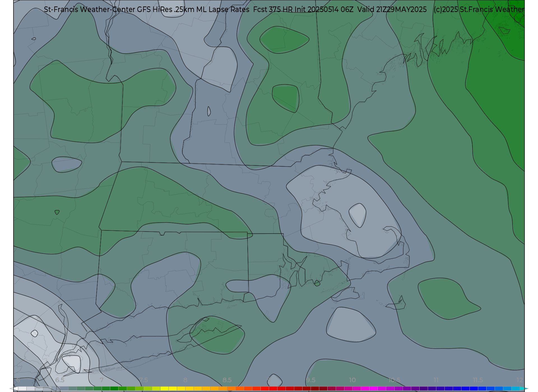Click the bright magenta segment of the color bar
This screenshot has height=392, width=538.
click(373, 389)
